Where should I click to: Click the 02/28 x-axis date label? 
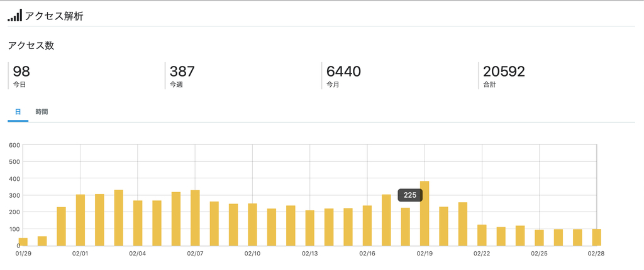click(x=596, y=254)
